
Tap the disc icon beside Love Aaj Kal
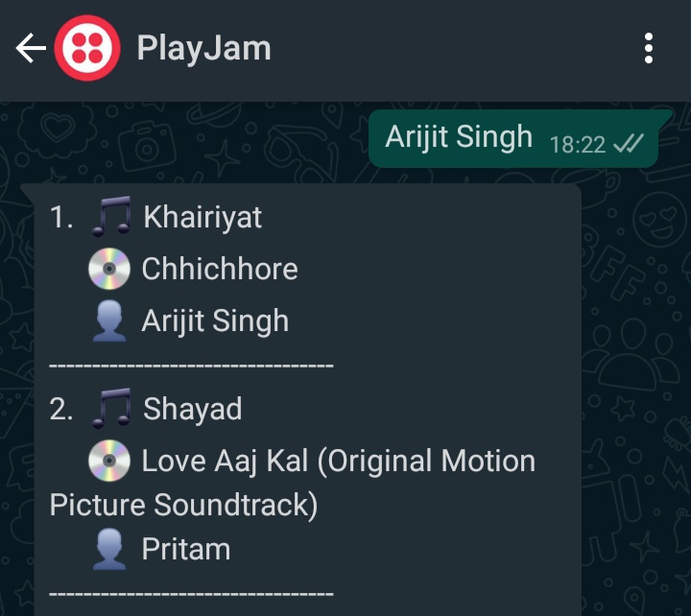click(109, 461)
